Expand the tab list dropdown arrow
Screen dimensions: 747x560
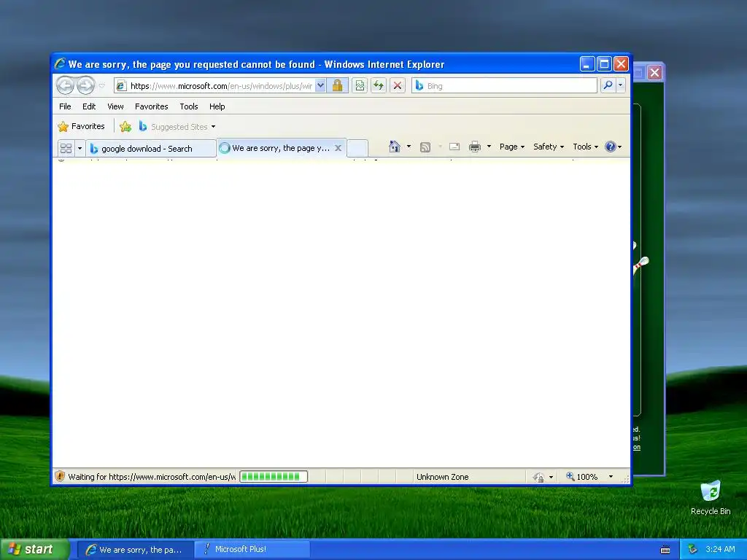(x=80, y=149)
